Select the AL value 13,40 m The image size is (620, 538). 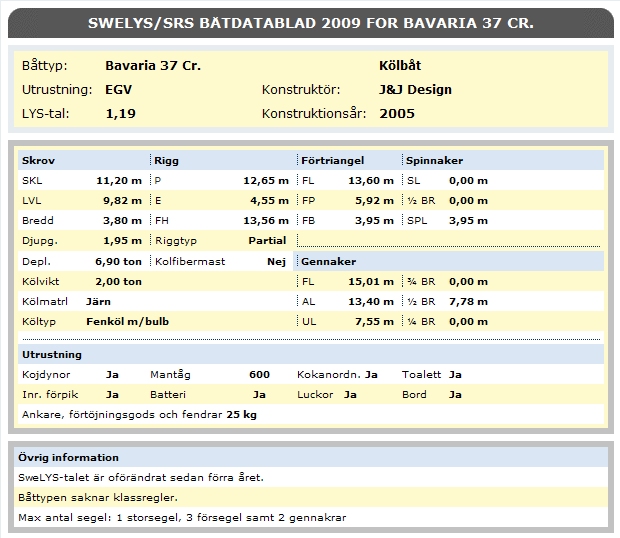pyautogui.click(x=371, y=302)
